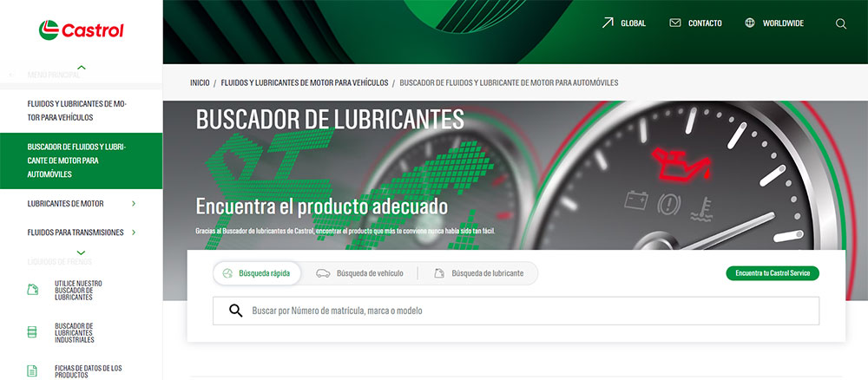
Task: Click the Worldwide globe icon
Action: [x=750, y=23]
